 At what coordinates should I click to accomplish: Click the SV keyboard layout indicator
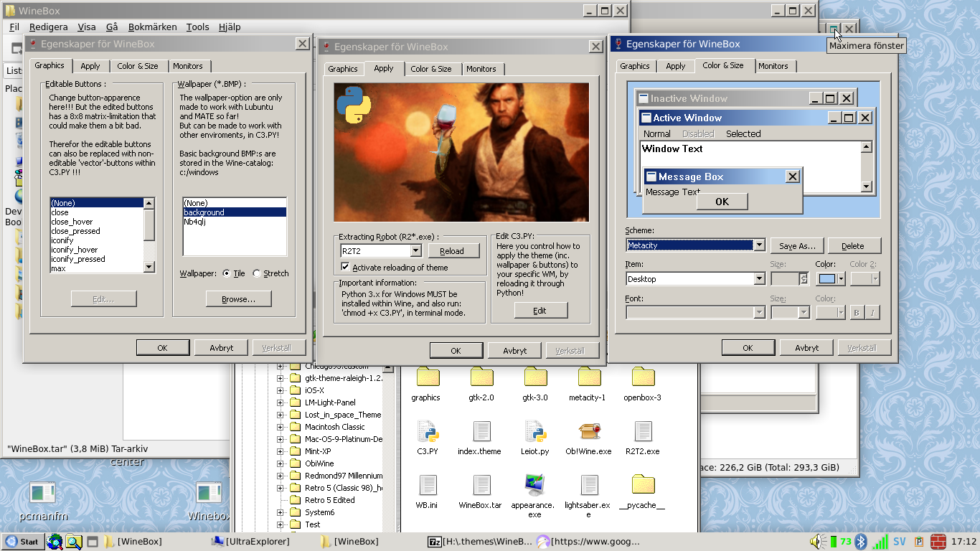[899, 542]
